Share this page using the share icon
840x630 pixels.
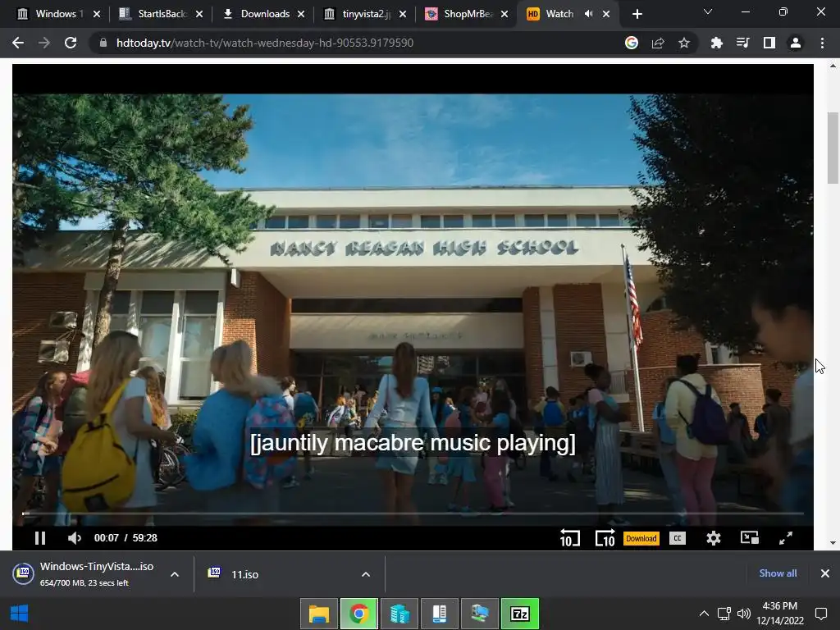[658, 43]
